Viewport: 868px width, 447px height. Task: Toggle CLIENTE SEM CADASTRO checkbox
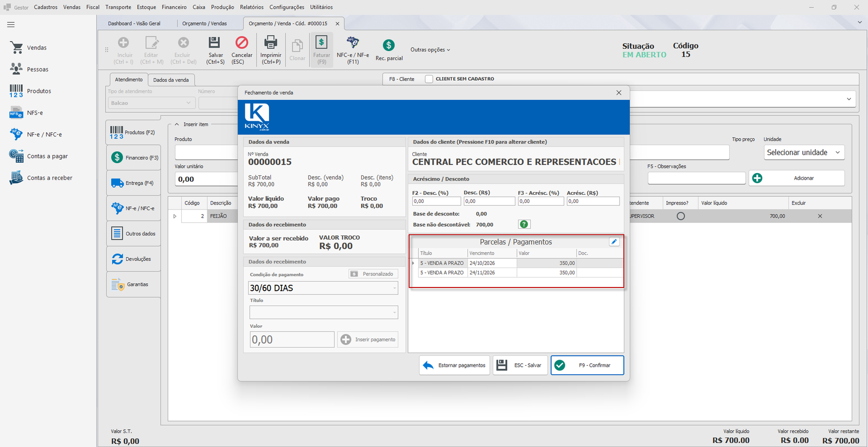click(429, 79)
